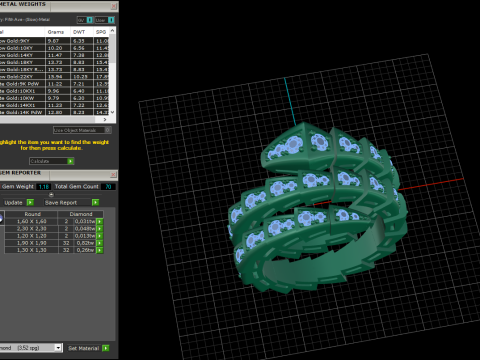Click the 9.96 grams cell

58,91
